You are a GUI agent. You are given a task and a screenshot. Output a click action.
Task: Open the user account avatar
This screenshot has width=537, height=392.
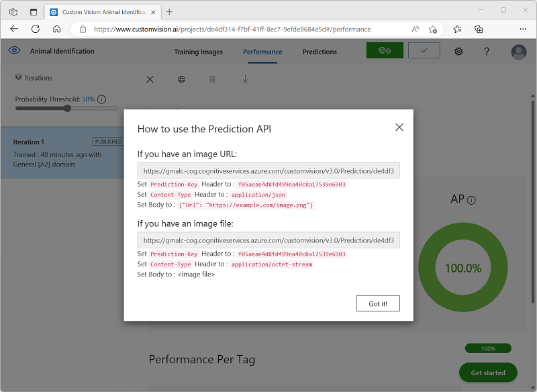pos(518,52)
